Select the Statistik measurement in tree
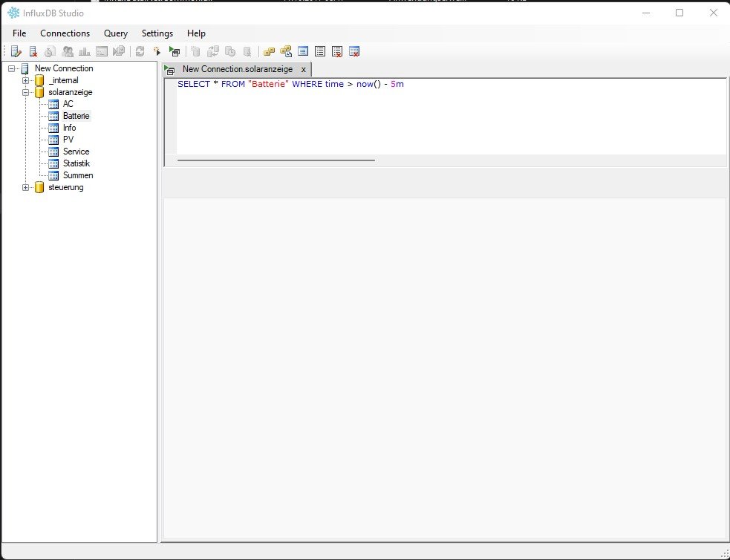This screenshot has width=730, height=560. point(76,163)
